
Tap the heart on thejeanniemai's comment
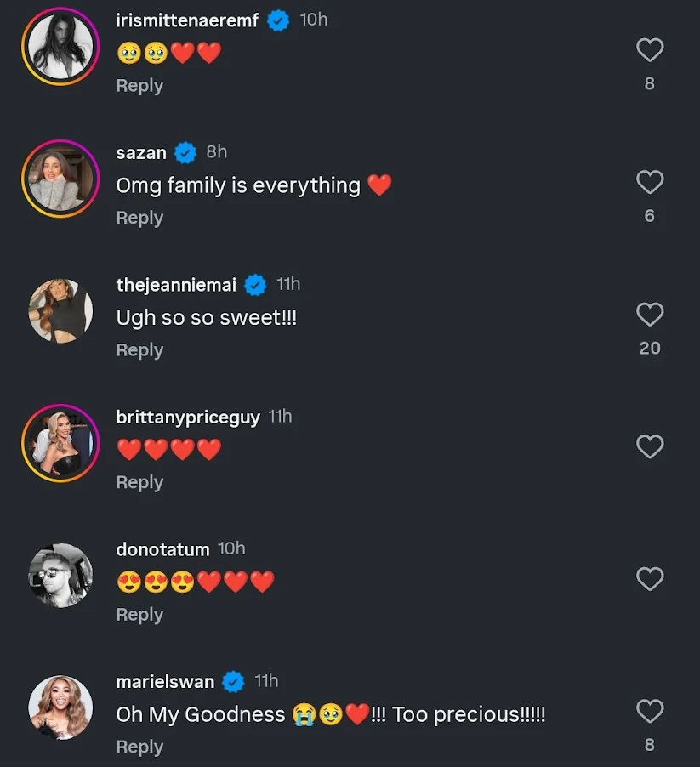(x=650, y=315)
